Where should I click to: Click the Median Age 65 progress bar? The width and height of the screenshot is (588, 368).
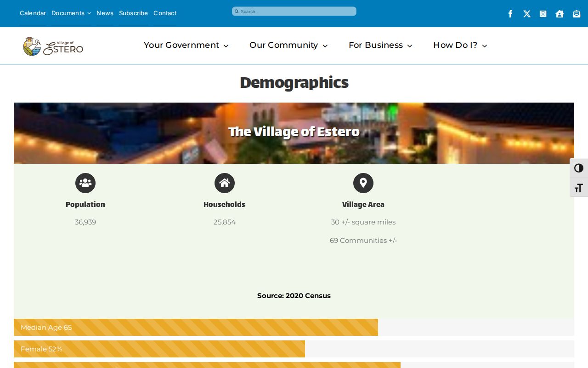pos(294,328)
